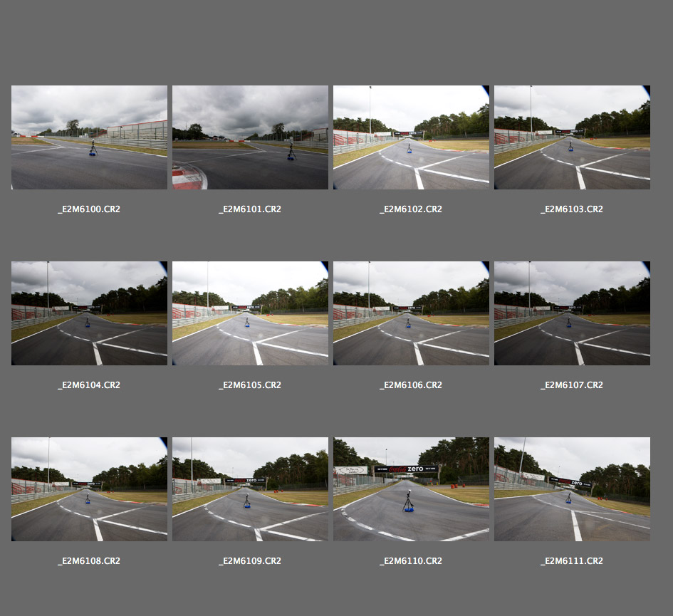
Task: Pick the _E2M6103.CR2 racetrack thumbnail
Action: click(x=572, y=137)
